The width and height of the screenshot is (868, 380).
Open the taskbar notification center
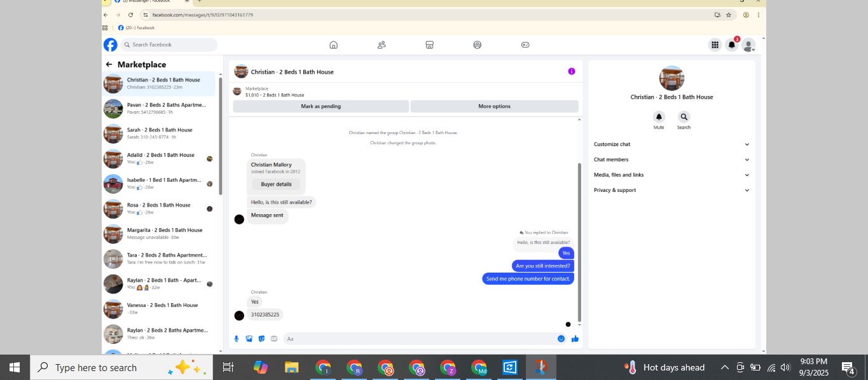tap(849, 367)
